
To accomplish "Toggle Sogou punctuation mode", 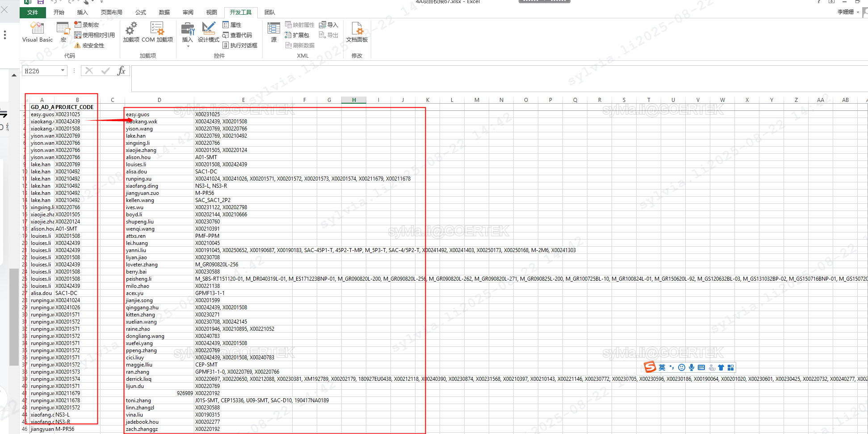I will tap(671, 367).
